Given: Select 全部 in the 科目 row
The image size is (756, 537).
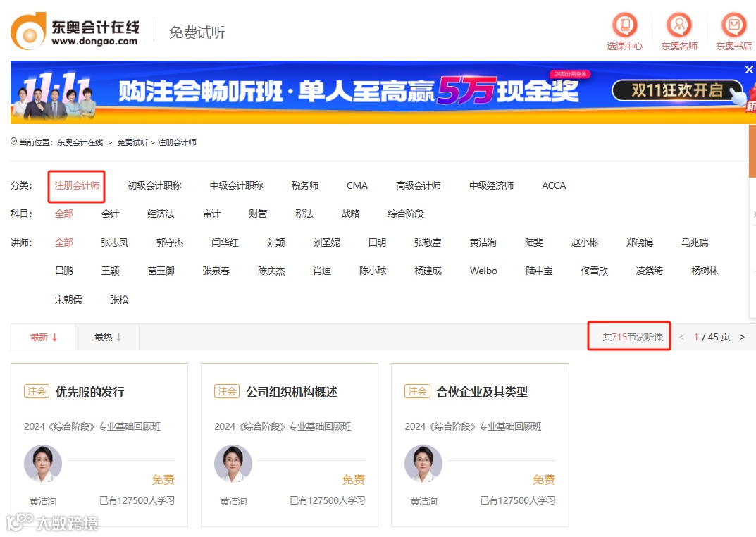Looking at the screenshot, I should click(x=63, y=214).
